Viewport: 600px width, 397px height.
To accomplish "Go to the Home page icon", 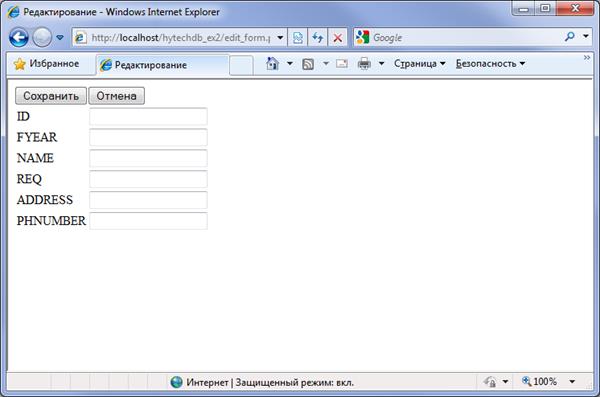I will point(272,64).
